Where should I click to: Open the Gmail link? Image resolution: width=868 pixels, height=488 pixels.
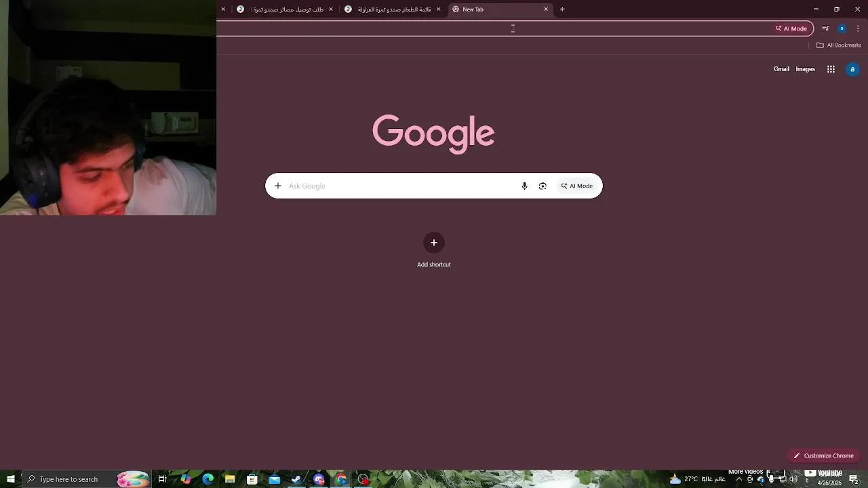click(781, 69)
